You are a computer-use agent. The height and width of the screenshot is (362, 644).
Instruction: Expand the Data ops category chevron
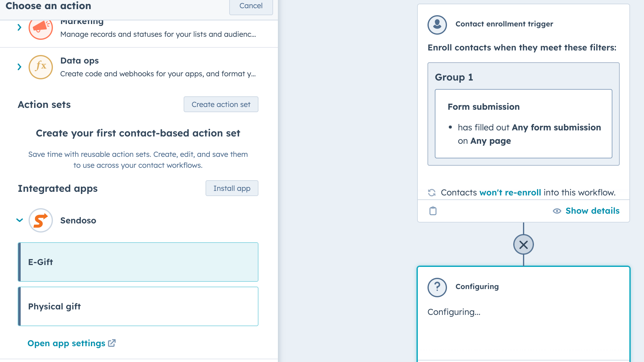[19, 67]
